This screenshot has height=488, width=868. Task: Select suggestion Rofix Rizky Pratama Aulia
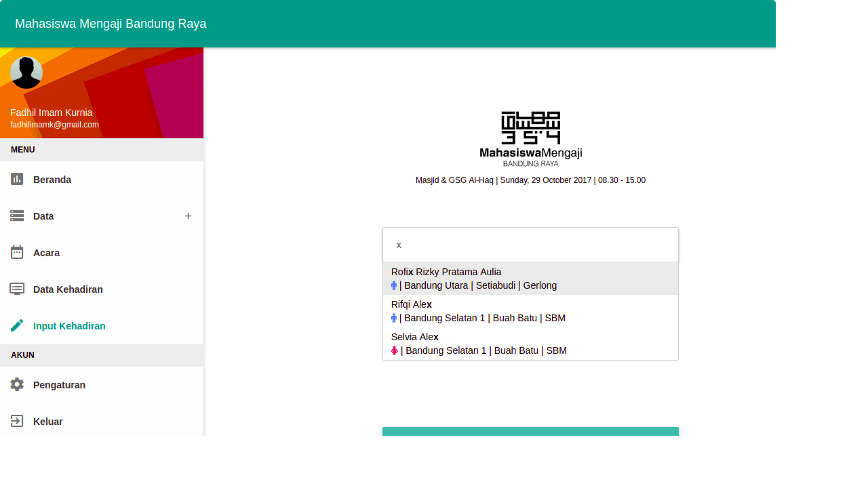tap(530, 279)
